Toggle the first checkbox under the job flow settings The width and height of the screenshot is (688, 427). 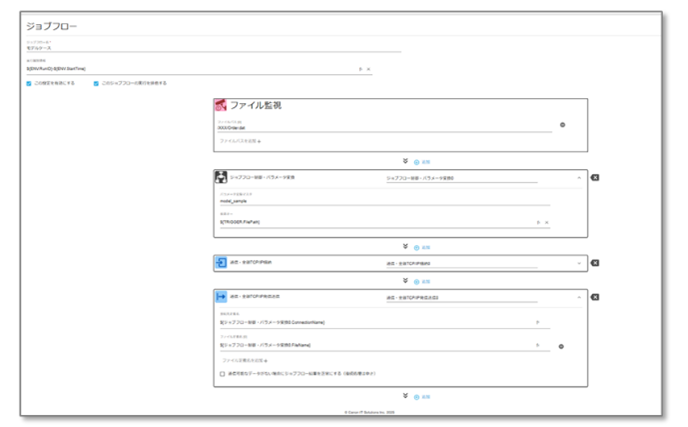click(29, 83)
